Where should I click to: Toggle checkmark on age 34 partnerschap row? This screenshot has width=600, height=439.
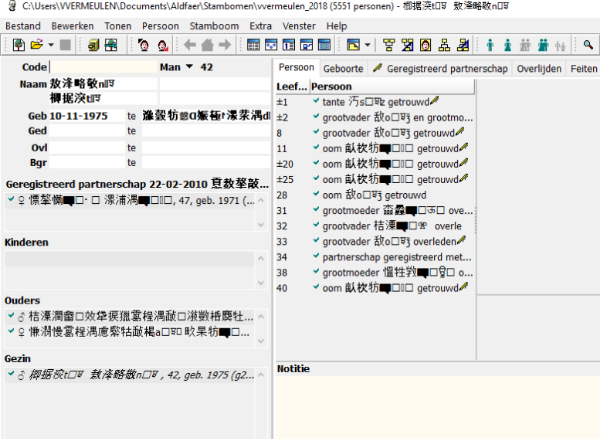click(x=317, y=256)
